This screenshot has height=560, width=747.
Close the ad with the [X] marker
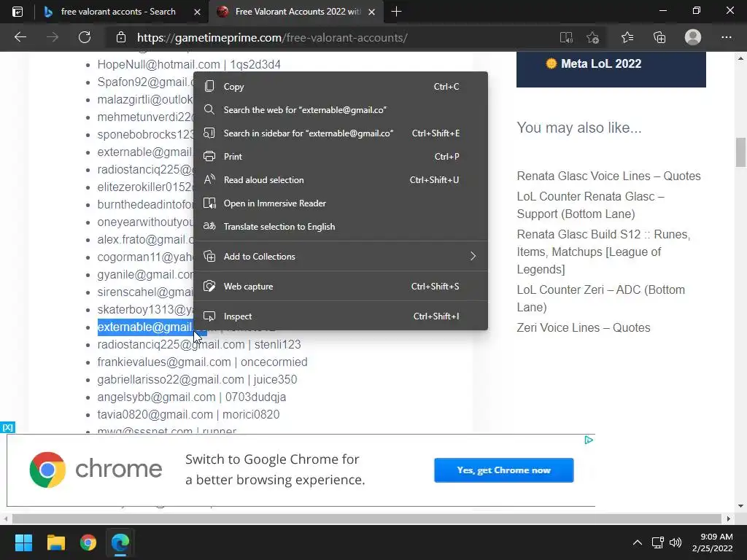pyautogui.click(x=7, y=427)
